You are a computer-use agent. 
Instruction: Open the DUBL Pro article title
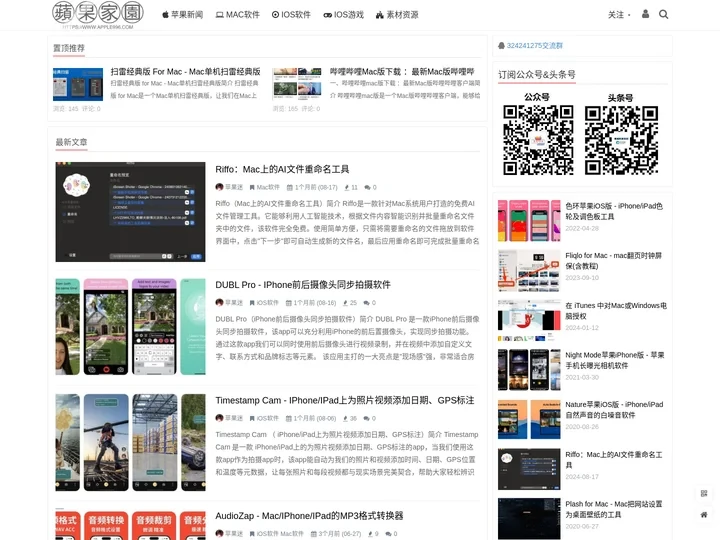pos(303,285)
